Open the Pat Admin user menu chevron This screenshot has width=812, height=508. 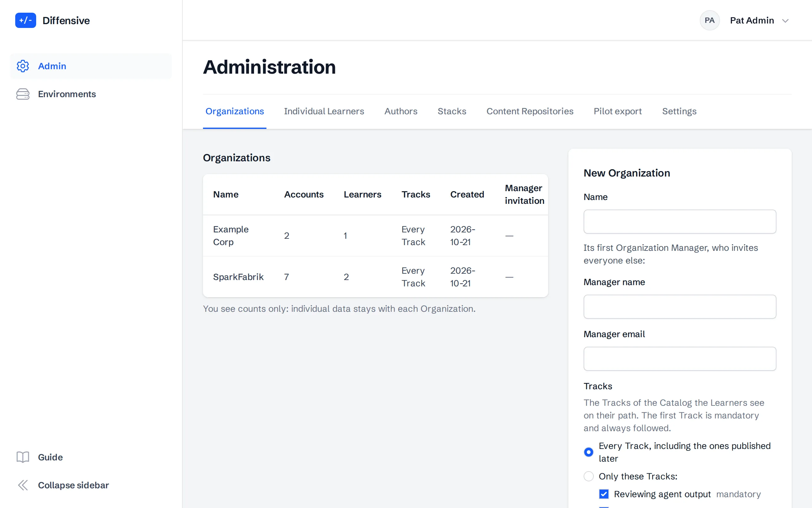coord(785,21)
